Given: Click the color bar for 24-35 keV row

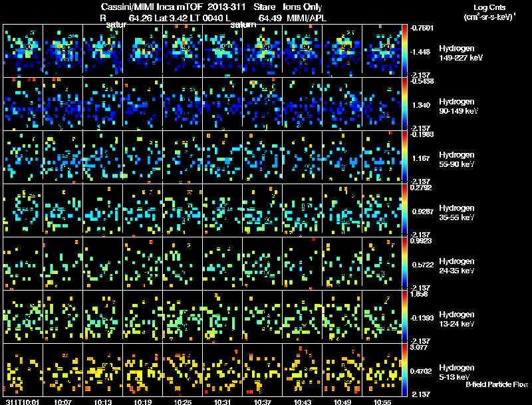Looking at the screenshot, I should [404, 263].
